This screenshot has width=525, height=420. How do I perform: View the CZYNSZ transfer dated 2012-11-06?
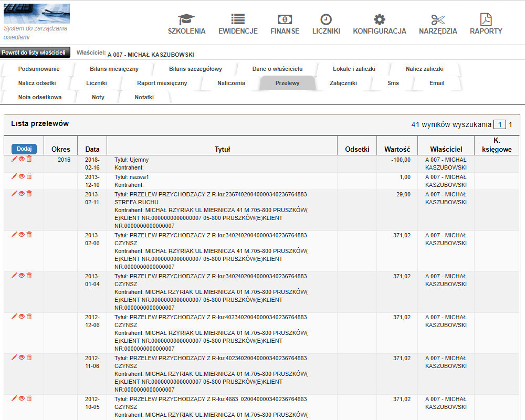coord(22,358)
